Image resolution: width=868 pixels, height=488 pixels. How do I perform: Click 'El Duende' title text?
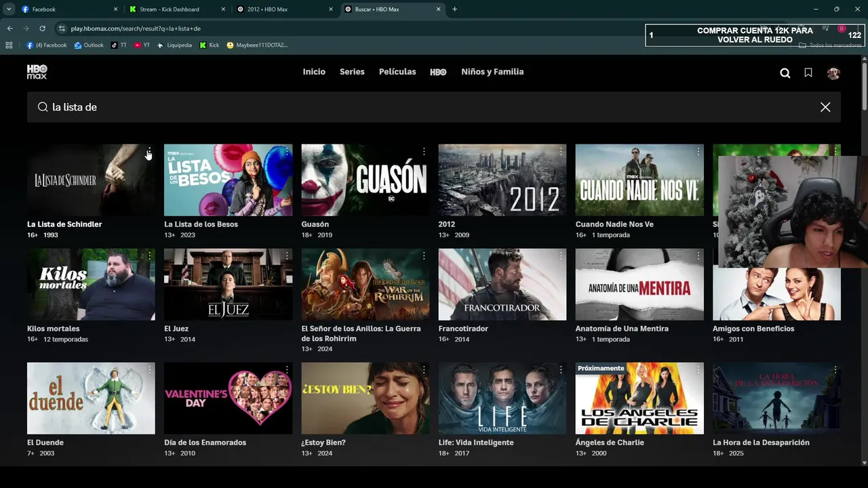[x=45, y=443]
